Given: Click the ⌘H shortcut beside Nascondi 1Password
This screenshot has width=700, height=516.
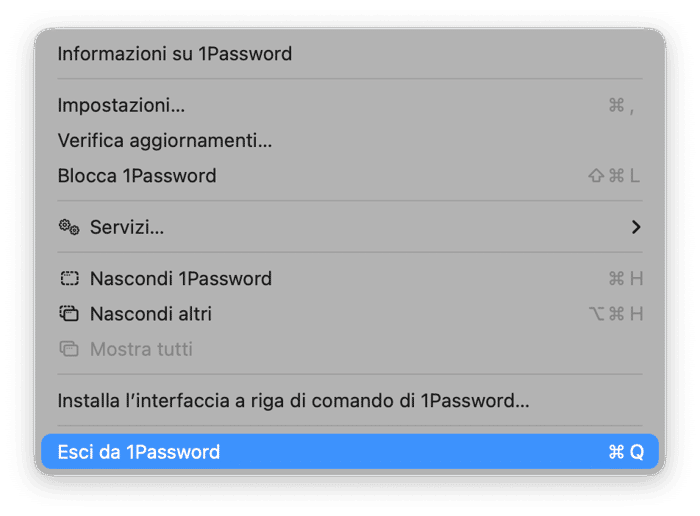Looking at the screenshot, I should [625, 279].
